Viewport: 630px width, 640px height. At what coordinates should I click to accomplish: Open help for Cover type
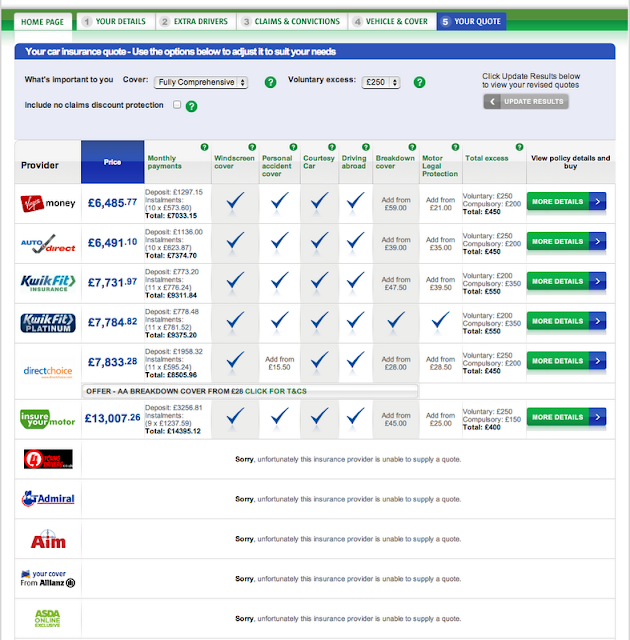pyautogui.click(x=270, y=82)
